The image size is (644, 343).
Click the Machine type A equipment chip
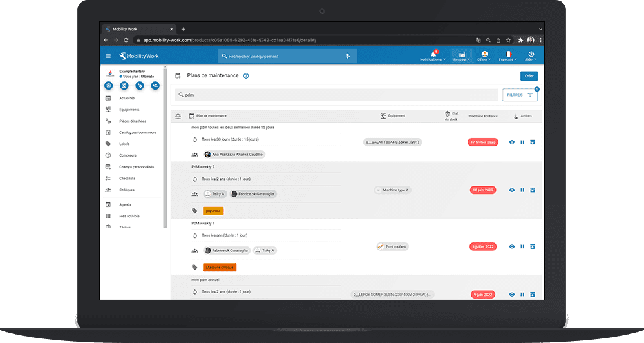(x=393, y=190)
